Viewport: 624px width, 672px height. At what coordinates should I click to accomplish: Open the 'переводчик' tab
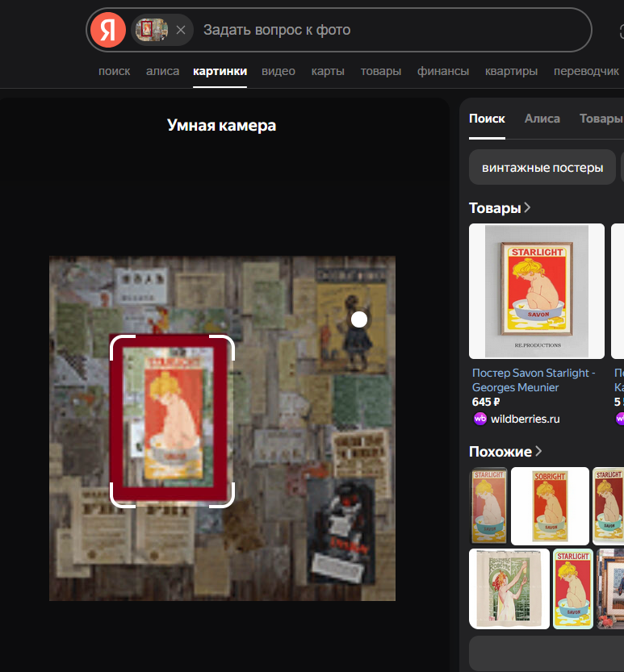point(586,71)
